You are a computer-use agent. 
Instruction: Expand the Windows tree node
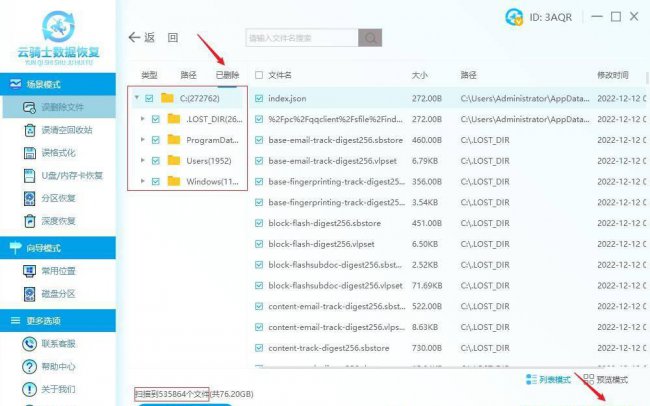click(x=143, y=181)
